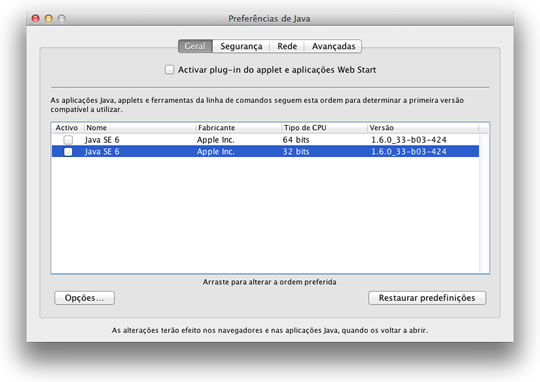The height and width of the screenshot is (382, 540).
Task: Tick the Activo checkbox for the 32 bits row
Action: point(68,152)
